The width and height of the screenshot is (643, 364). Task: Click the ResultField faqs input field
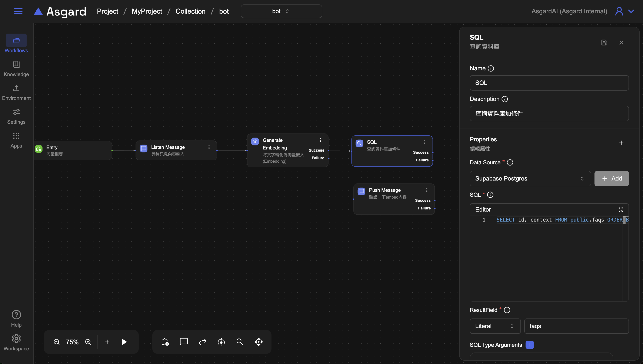point(576,326)
